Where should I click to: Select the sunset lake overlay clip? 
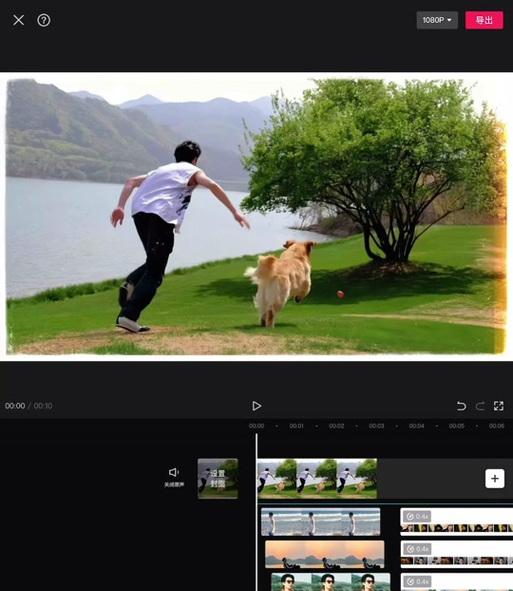pos(325,554)
